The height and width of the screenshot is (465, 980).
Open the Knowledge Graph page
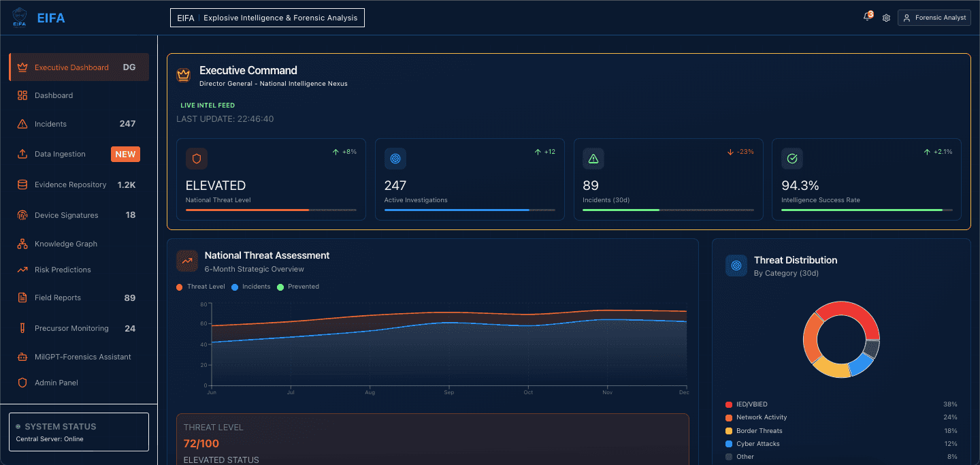(x=79, y=244)
